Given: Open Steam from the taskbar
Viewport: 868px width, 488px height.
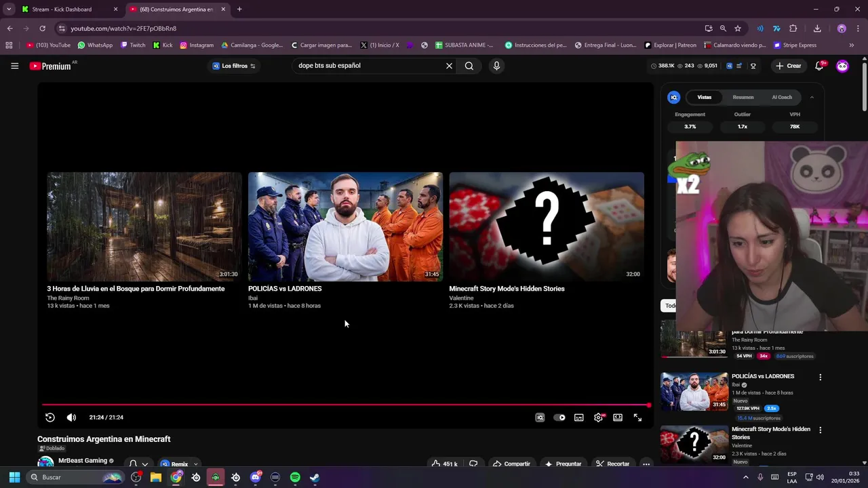Looking at the screenshot, I should point(315,477).
